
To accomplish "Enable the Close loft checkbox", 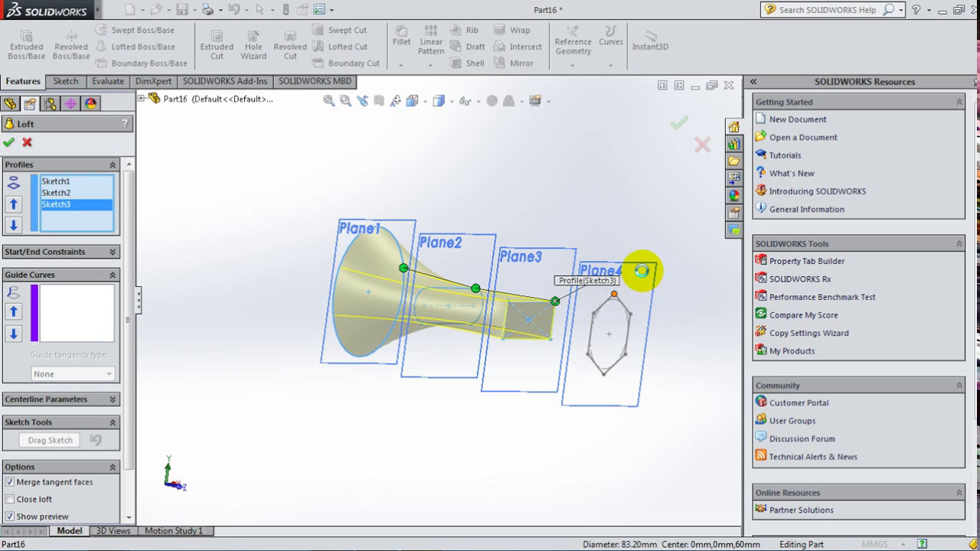I will click(x=10, y=499).
